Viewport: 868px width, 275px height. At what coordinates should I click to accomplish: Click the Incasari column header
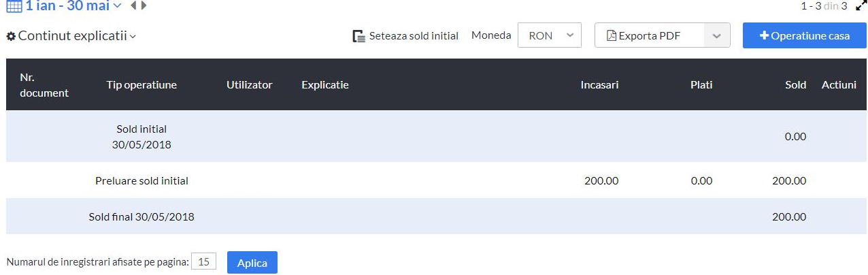click(x=599, y=85)
